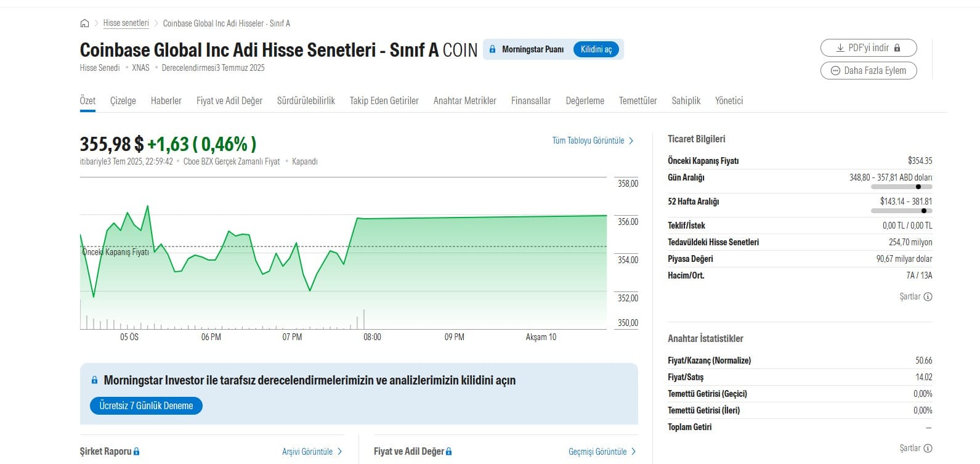Go to the home icon in the breadcrumb

[84, 23]
